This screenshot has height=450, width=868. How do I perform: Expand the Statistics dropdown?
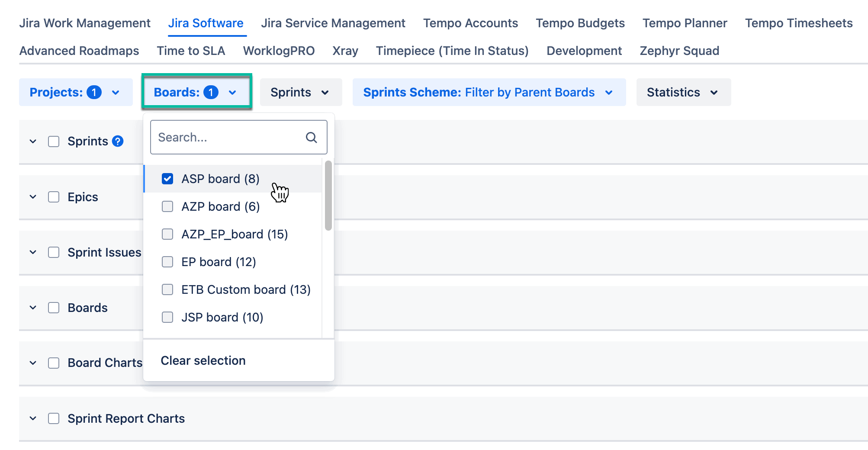point(683,92)
